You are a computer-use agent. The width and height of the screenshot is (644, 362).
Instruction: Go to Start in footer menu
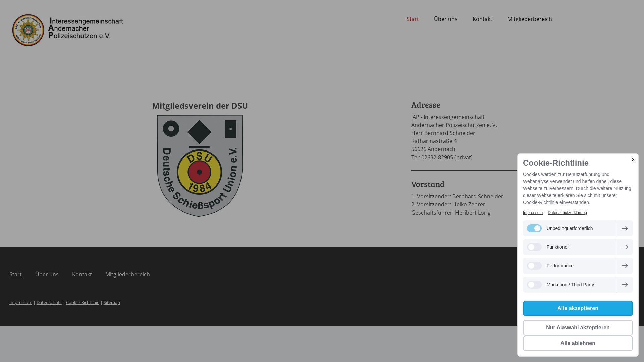(x=15, y=274)
